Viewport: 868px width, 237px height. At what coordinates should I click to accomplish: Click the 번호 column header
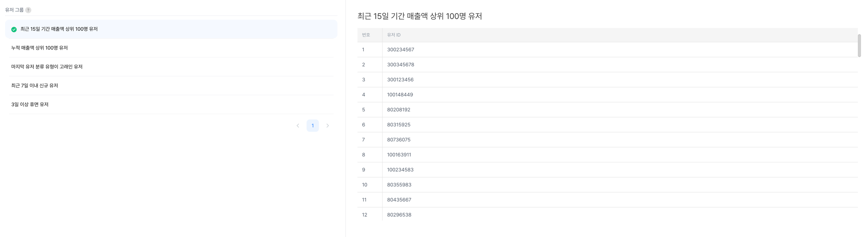pos(366,35)
